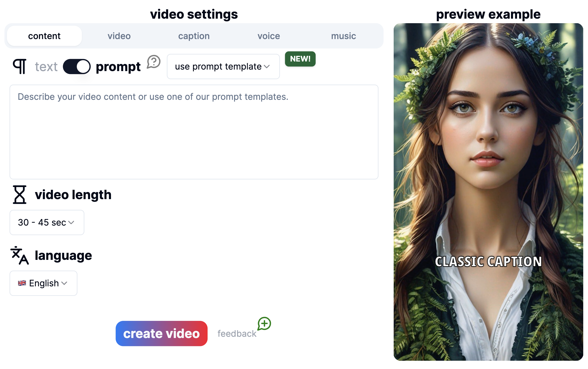The width and height of the screenshot is (588, 369).
Task: Open the prompt help question bubble
Action: point(154,61)
